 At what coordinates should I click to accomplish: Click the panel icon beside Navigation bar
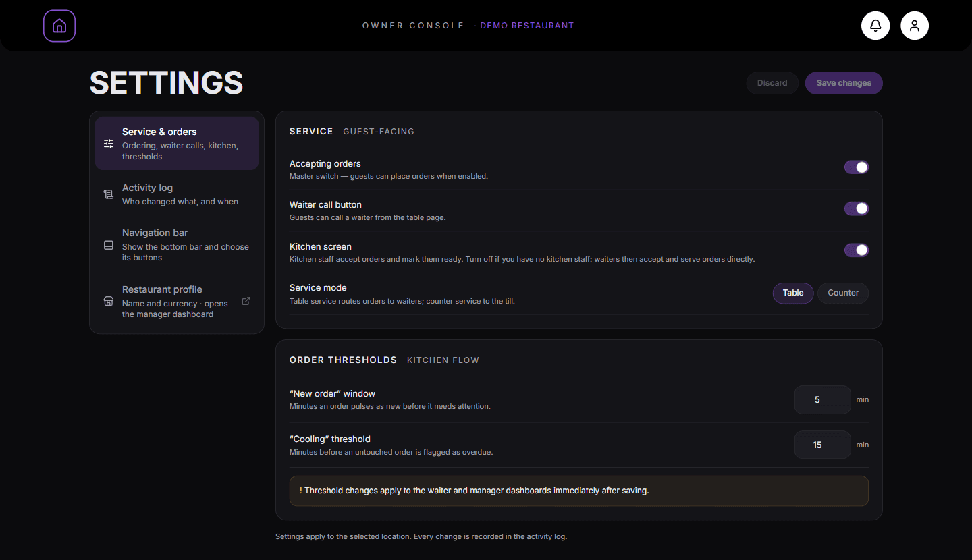[x=109, y=245]
